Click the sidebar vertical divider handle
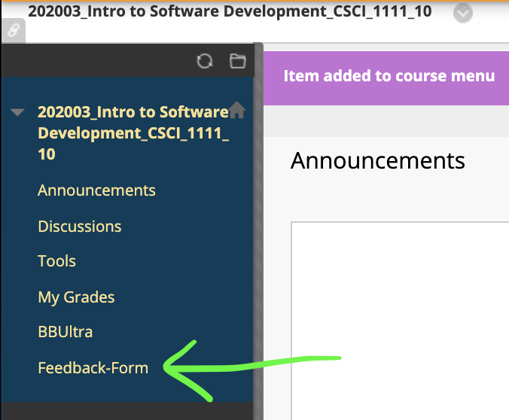Screen dimensions: 509x420 pos(258,226)
